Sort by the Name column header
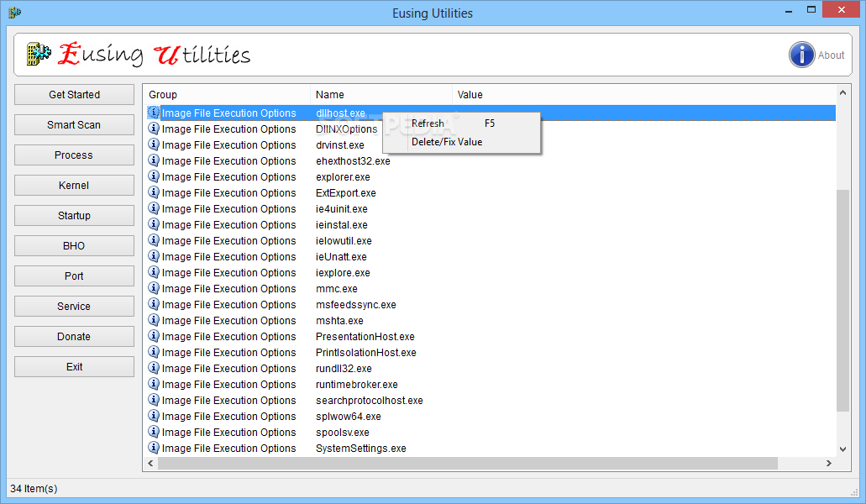Screen dimensions: 866x504 point(381,94)
